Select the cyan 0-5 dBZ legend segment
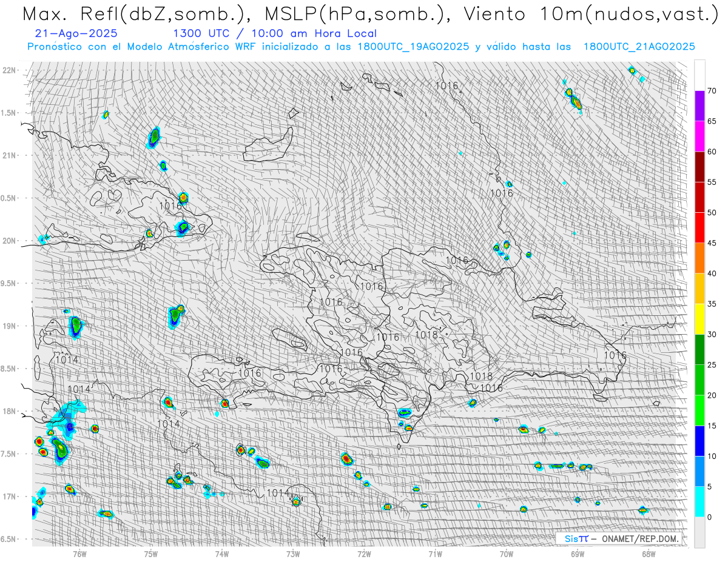This screenshot has height=562, width=728. tap(699, 501)
